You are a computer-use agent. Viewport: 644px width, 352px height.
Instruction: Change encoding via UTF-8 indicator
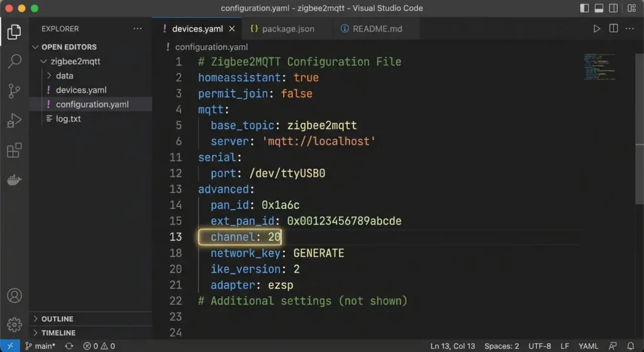(x=539, y=346)
